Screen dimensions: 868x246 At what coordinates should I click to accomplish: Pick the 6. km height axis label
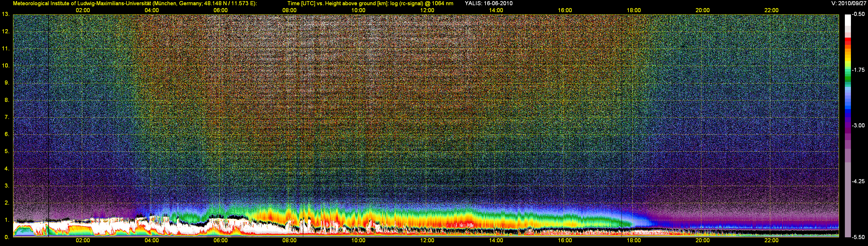[x=7, y=134]
